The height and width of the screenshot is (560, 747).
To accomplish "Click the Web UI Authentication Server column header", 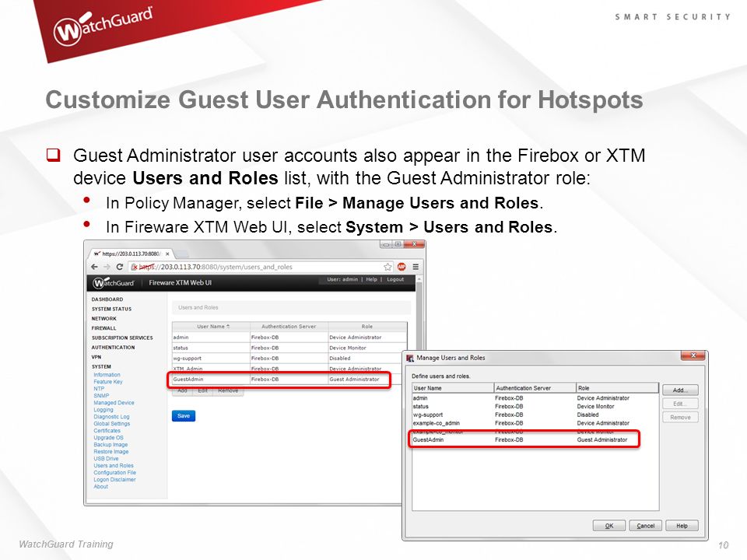I will (x=289, y=327).
